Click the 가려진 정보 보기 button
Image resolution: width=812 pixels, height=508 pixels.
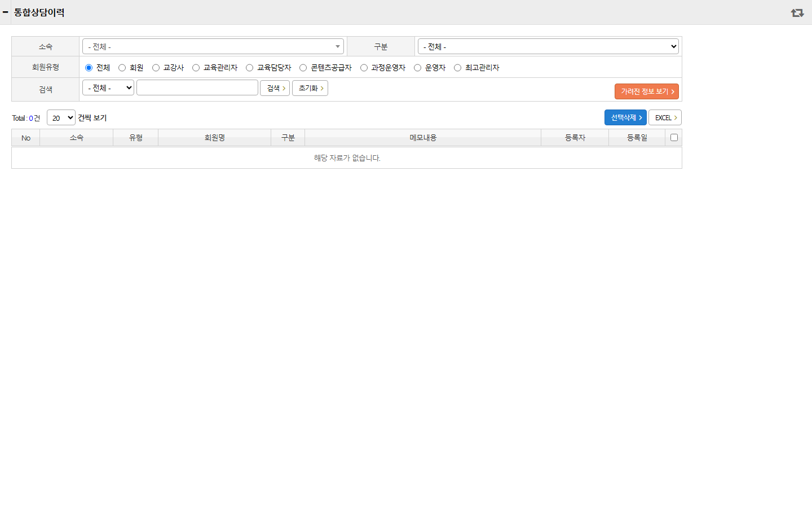coord(647,91)
